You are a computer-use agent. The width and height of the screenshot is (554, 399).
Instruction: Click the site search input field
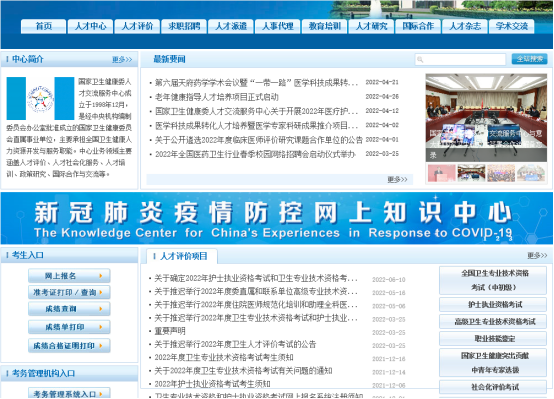point(460,59)
